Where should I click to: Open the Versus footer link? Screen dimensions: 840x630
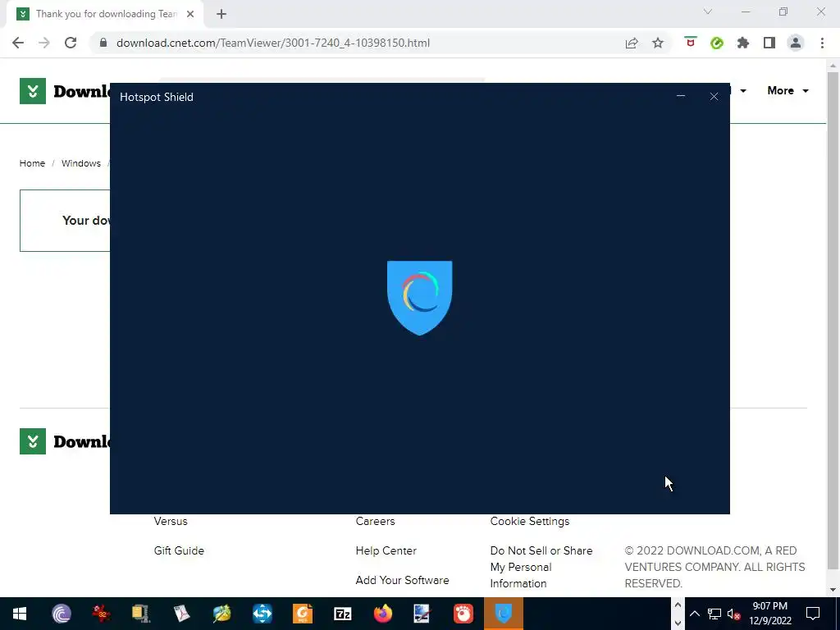click(171, 521)
